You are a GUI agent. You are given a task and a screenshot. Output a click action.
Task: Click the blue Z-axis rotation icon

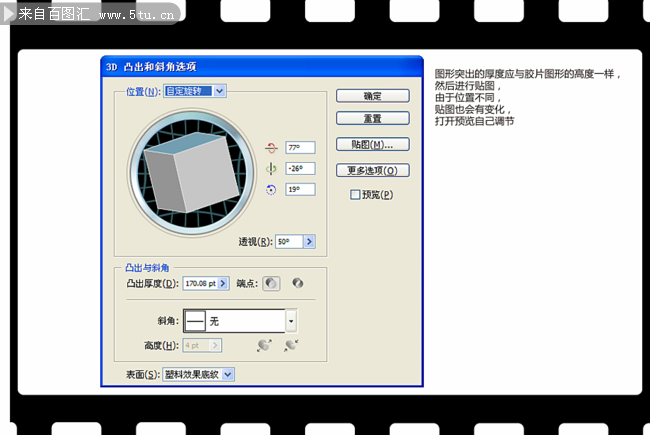pyautogui.click(x=271, y=190)
